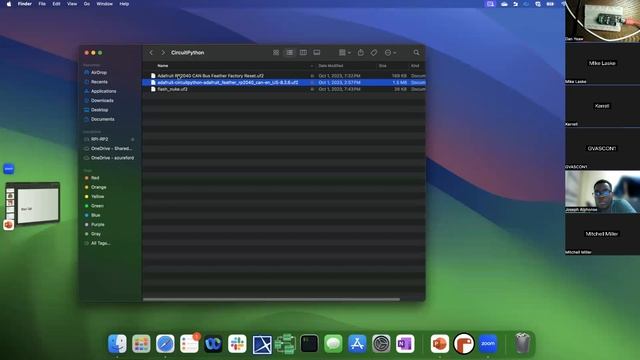The height and width of the screenshot is (360, 640).
Task: Open Safari from the Dock
Action: [165, 344]
